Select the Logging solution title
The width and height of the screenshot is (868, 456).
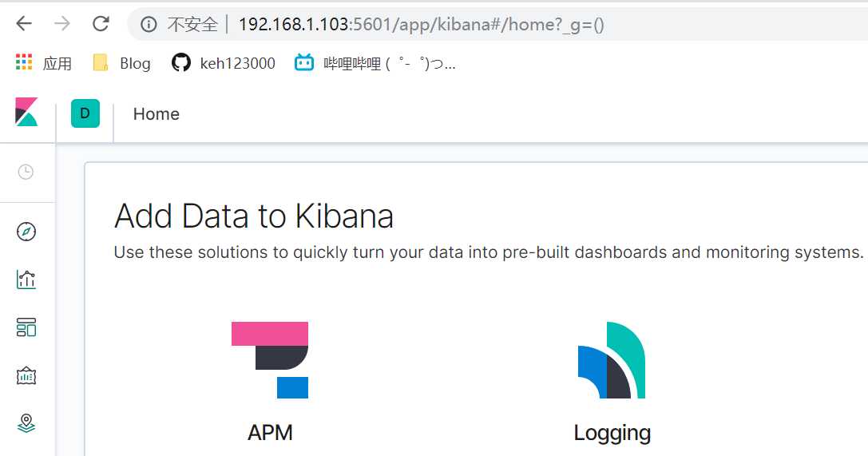click(612, 433)
